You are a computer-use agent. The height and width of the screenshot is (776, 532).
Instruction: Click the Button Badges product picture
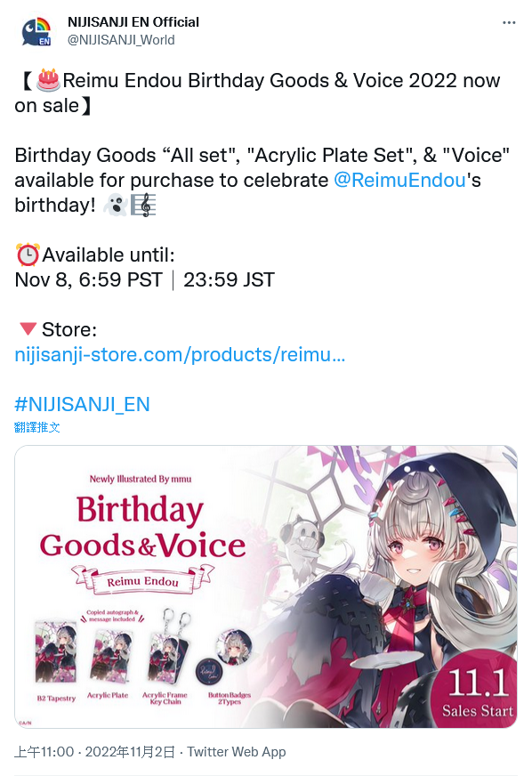[x=223, y=656]
